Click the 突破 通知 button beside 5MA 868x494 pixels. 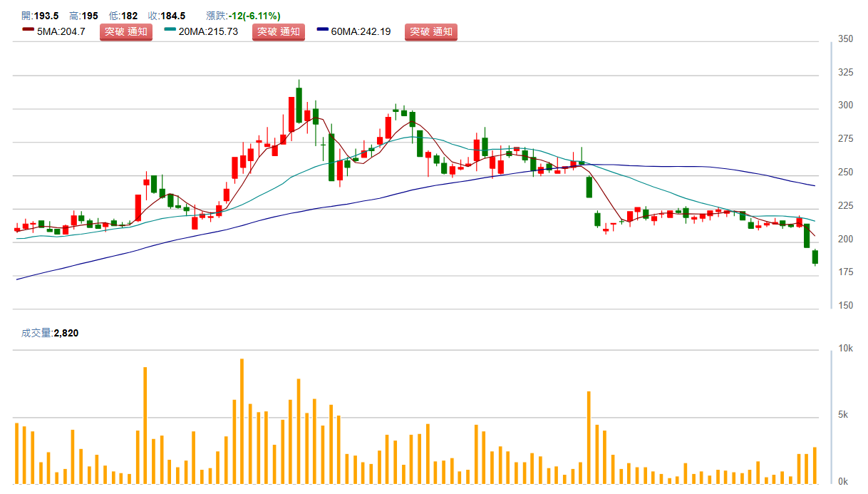tap(125, 32)
